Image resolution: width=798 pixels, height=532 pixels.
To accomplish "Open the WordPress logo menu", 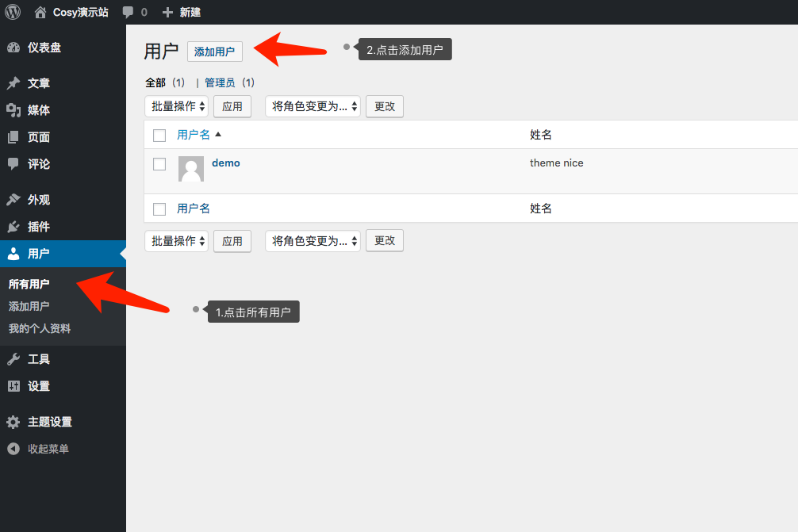I will [13, 12].
